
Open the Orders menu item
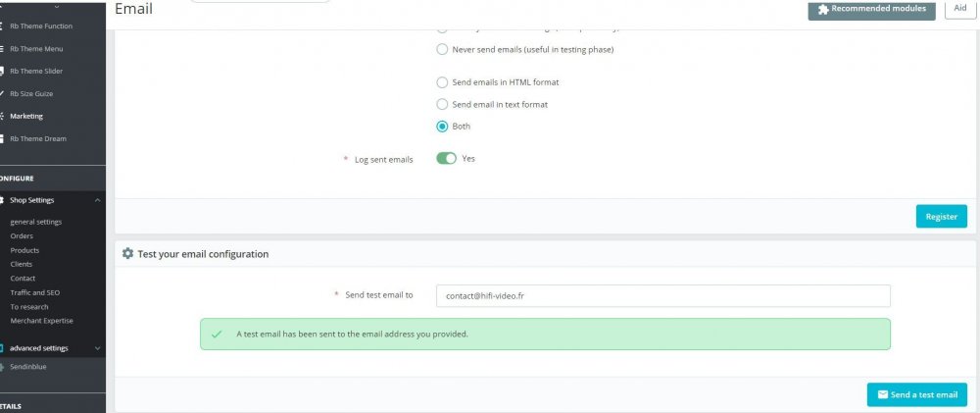click(22, 236)
